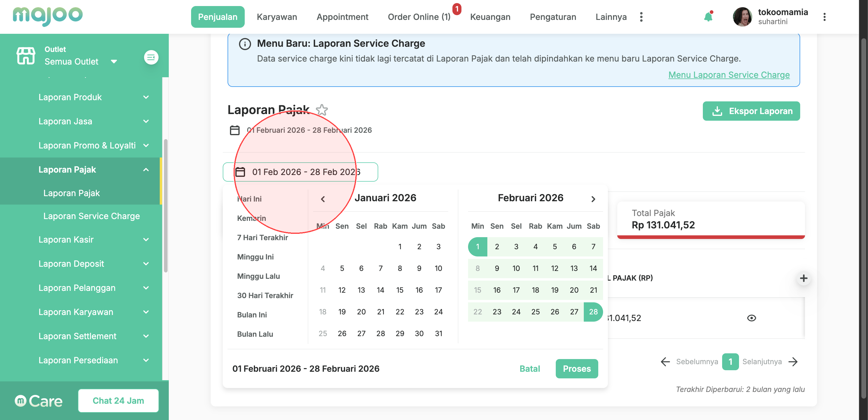Follow the Menu Laporan Service Charge link
The image size is (868, 420).
coord(728,75)
